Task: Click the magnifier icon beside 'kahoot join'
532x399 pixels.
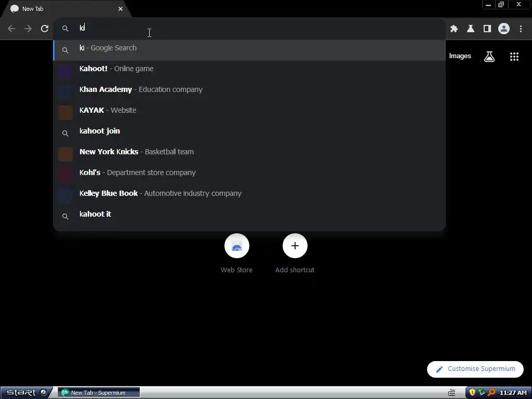Action: (65, 134)
